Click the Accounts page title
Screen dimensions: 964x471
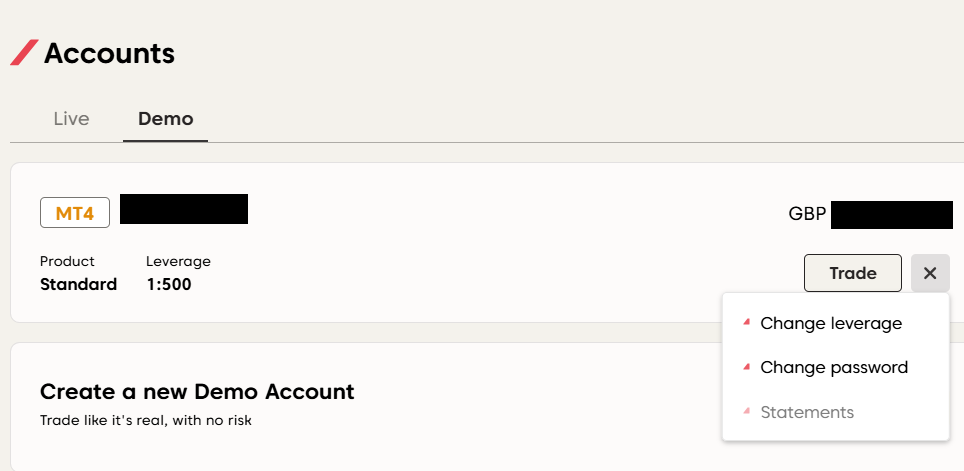pos(109,53)
